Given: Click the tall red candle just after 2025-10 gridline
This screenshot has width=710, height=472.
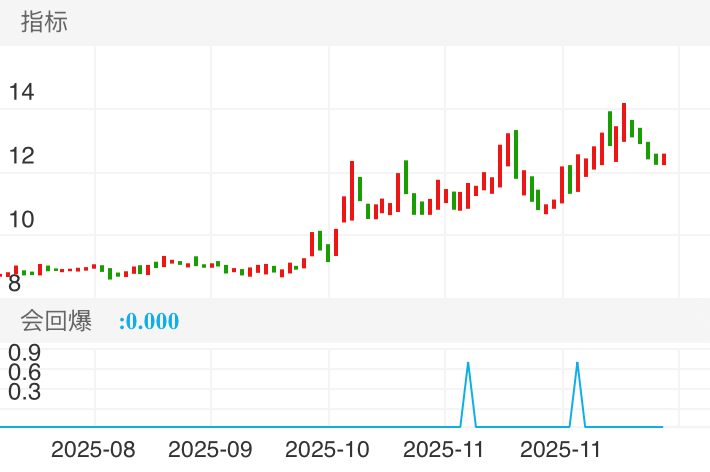Looking at the screenshot, I should (x=352, y=190).
